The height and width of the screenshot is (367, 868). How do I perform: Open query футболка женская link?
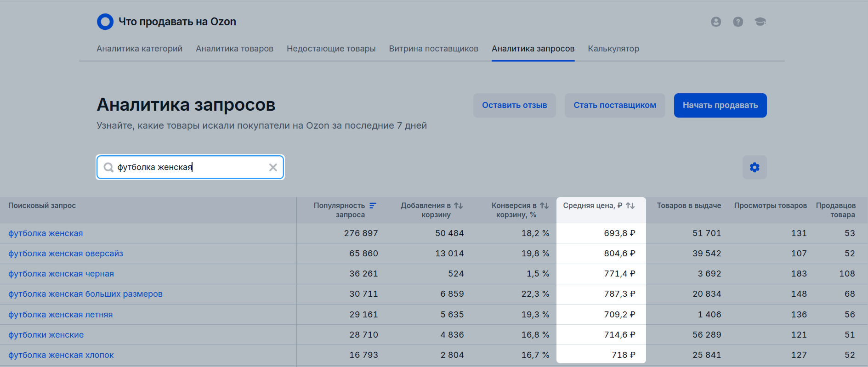click(45, 233)
